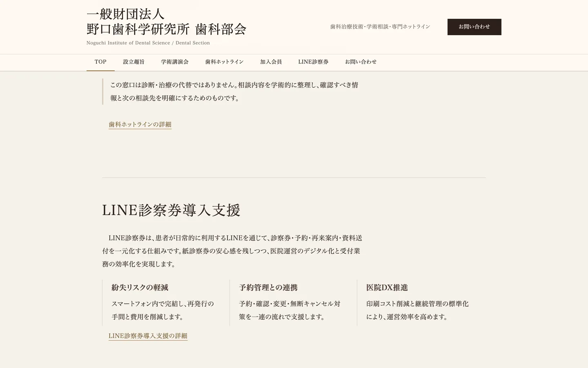This screenshot has width=588, height=368.
Task: Select お問い合わせ in the navigation bar
Action: coord(361,62)
